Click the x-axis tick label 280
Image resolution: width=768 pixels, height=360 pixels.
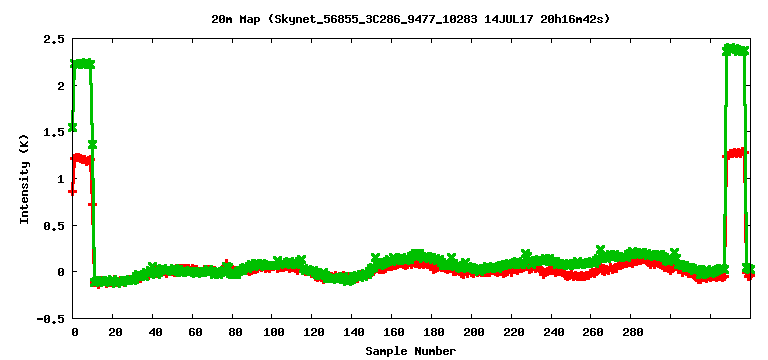pyautogui.click(x=632, y=332)
